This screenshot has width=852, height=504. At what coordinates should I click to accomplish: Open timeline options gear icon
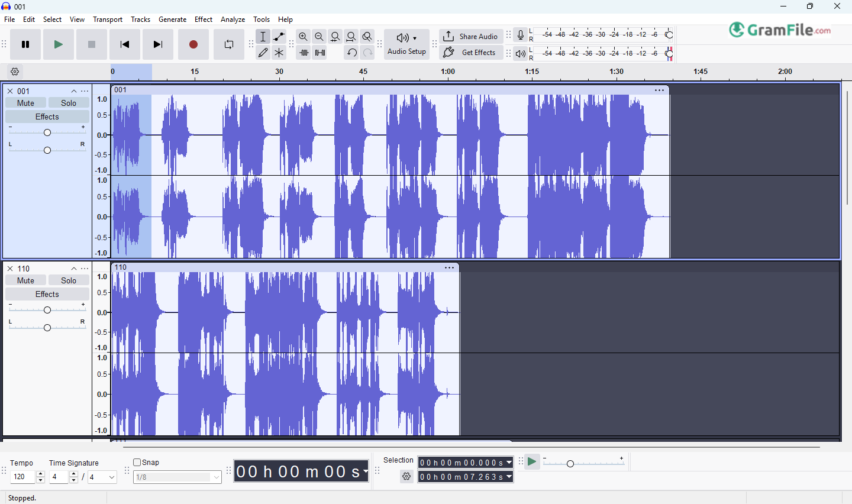tap(15, 72)
